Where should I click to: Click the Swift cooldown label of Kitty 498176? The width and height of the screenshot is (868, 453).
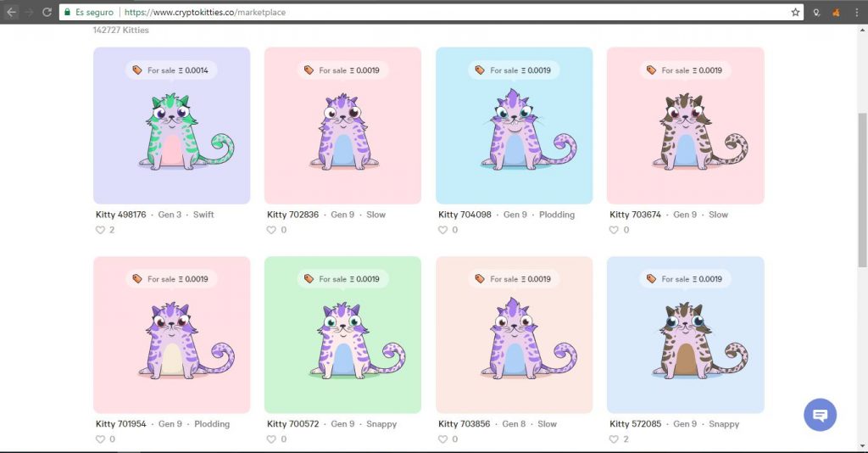pyautogui.click(x=203, y=215)
